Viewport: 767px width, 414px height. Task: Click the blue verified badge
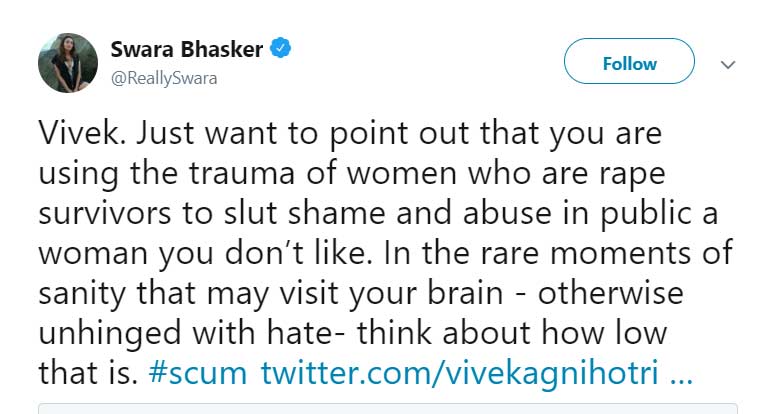[x=282, y=49]
